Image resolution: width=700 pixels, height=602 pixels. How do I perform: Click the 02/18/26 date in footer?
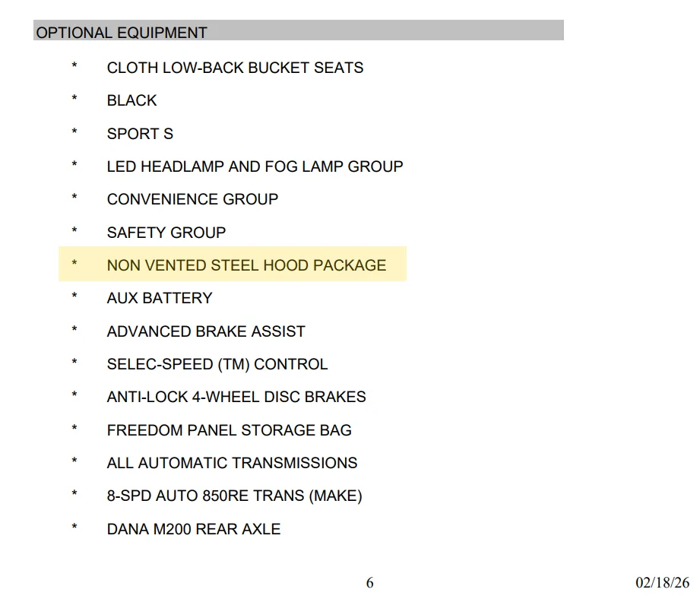click(x=663, y=582)
